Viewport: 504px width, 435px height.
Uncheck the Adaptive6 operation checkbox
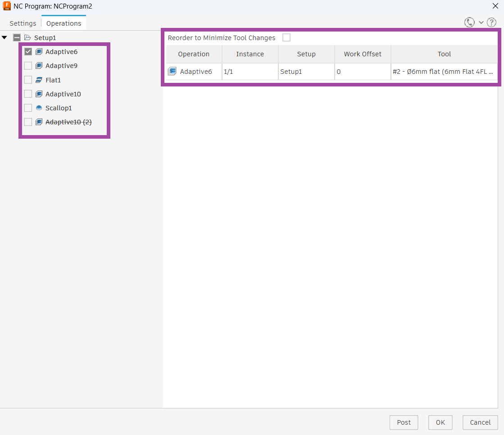tap(28, 52)
